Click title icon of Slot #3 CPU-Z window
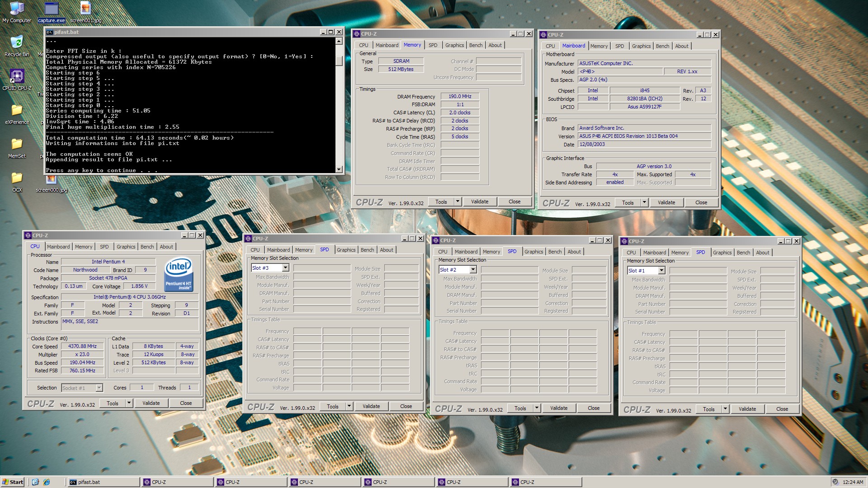Image resolution: width=868 pixels, height=488 pixels. pos(248,239)
